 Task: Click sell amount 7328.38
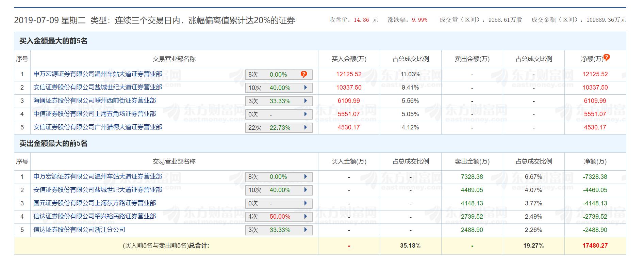[472, 177]
